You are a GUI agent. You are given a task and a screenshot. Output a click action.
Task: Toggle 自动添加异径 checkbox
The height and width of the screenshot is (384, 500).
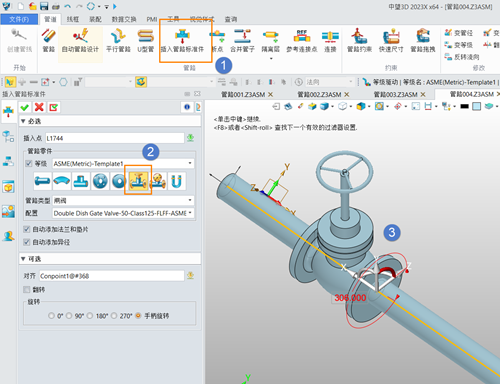coord(27,242)
